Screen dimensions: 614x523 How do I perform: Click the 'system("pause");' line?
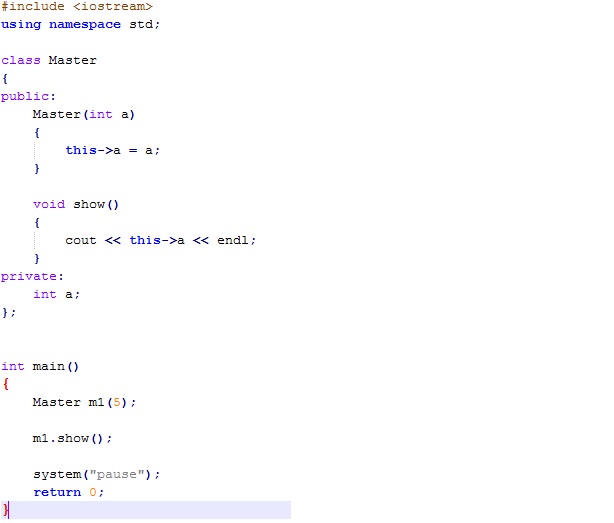click(97, 474)
